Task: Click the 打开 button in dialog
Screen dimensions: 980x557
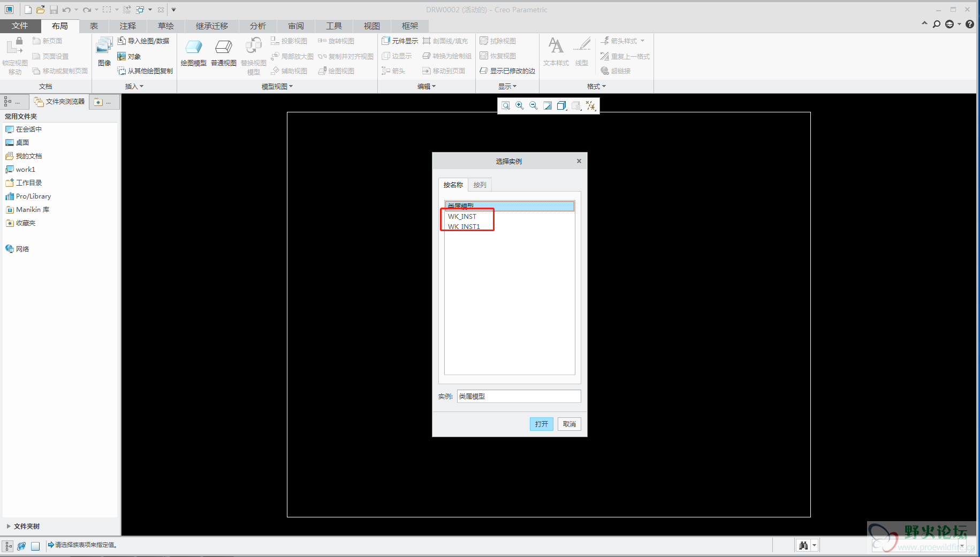Action: click(542, 424)
